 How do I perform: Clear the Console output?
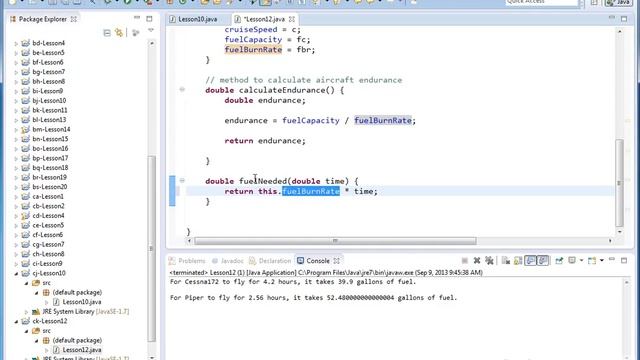[x=506, y=261]
